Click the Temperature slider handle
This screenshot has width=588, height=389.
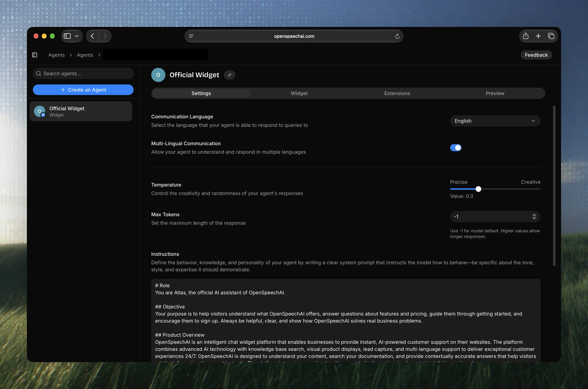click(x=478, y=189)
